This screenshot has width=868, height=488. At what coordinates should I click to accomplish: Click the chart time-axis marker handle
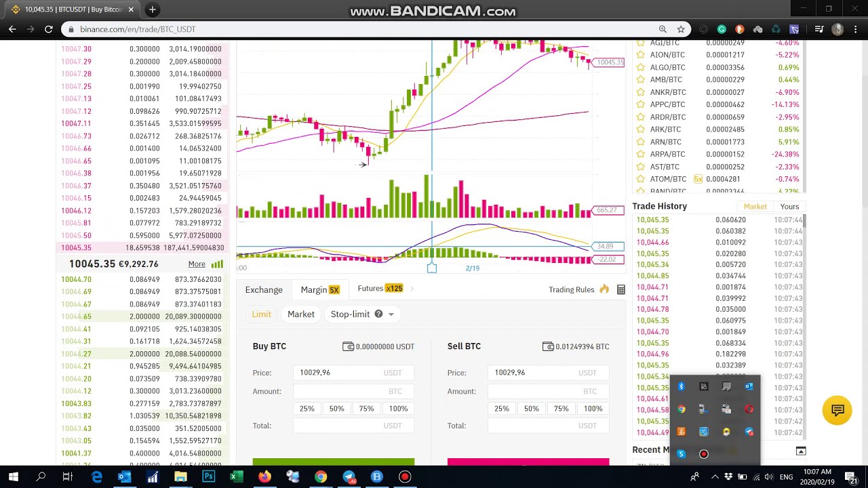pos(432,268)
